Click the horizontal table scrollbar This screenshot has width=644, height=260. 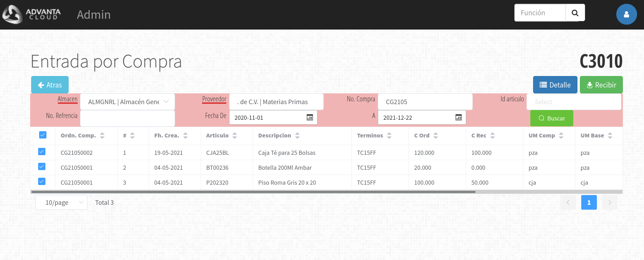tap(253, 192)
